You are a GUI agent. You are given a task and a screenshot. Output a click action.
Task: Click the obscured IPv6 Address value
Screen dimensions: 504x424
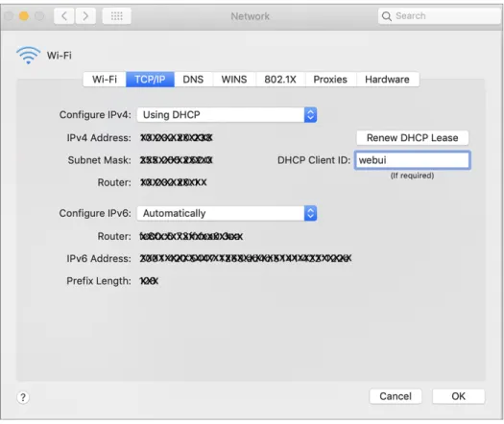(246, 258)
